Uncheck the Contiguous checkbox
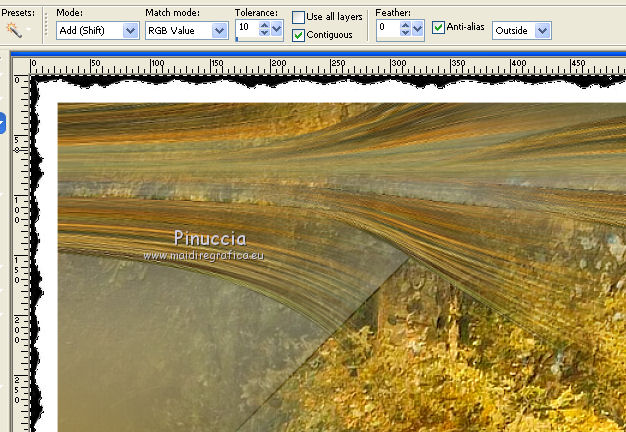The height and width of the screenshot is (432, 626). tap(298, 35)
